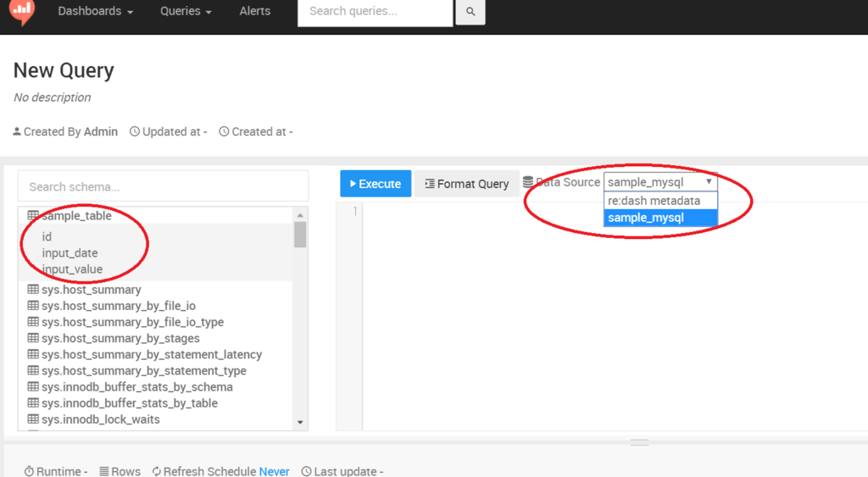Expand sys.host_summary_by_file_io_type table
This screenshot has height=477, width=868.
(x=132, y=321)
